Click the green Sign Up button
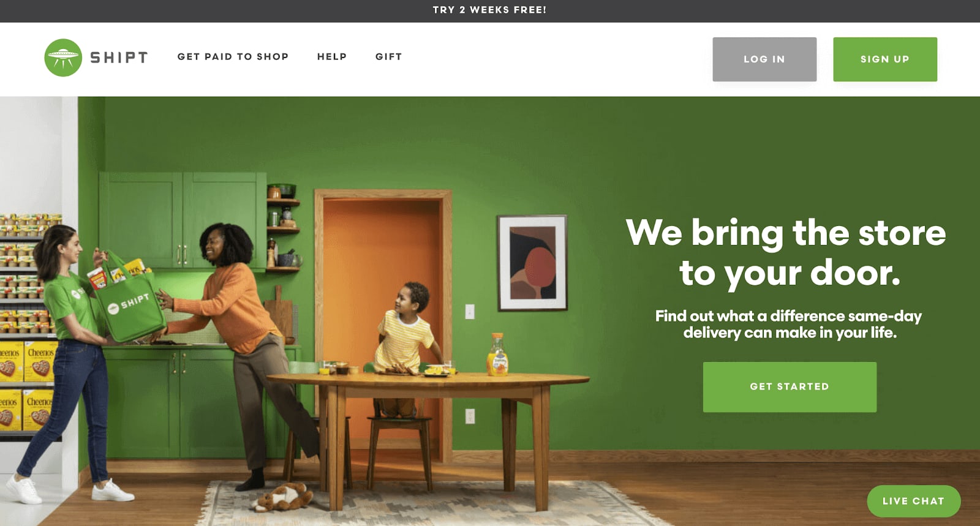Image resolution: width=980 pixels, height=526 pixels. (885, 59)
